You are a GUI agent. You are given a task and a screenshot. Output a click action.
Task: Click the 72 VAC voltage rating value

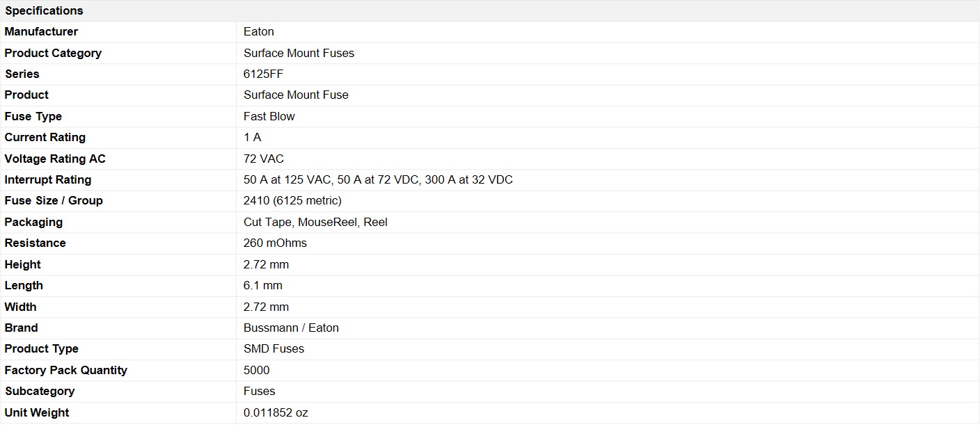tap(263, 159)
